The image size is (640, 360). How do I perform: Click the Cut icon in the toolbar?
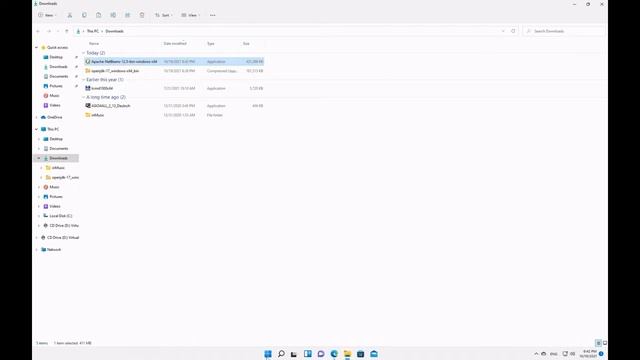point(70,15)
